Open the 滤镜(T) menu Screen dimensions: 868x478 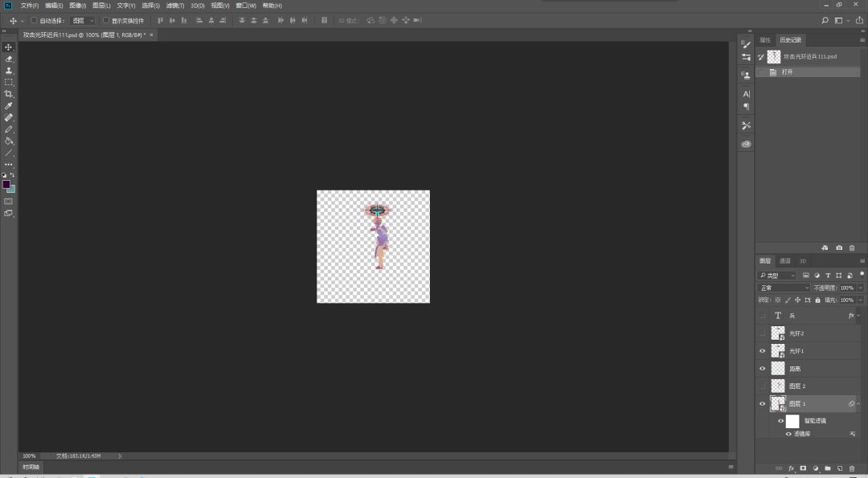pyautogui.click(x=175, y=6)
